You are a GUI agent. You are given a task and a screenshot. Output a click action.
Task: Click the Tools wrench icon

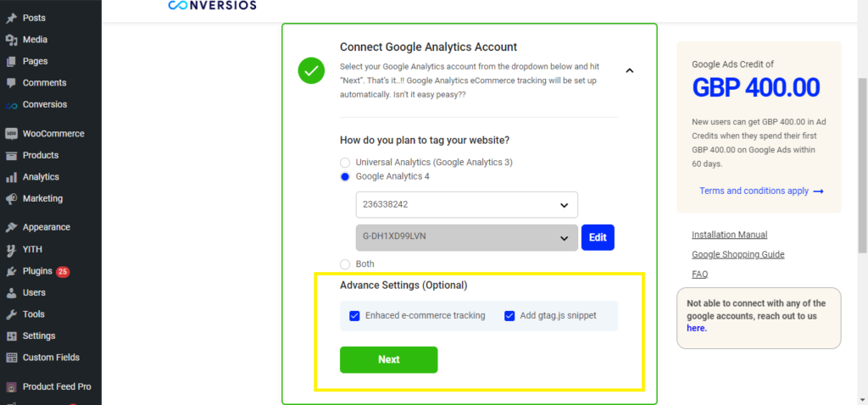[x=11, y=314]
